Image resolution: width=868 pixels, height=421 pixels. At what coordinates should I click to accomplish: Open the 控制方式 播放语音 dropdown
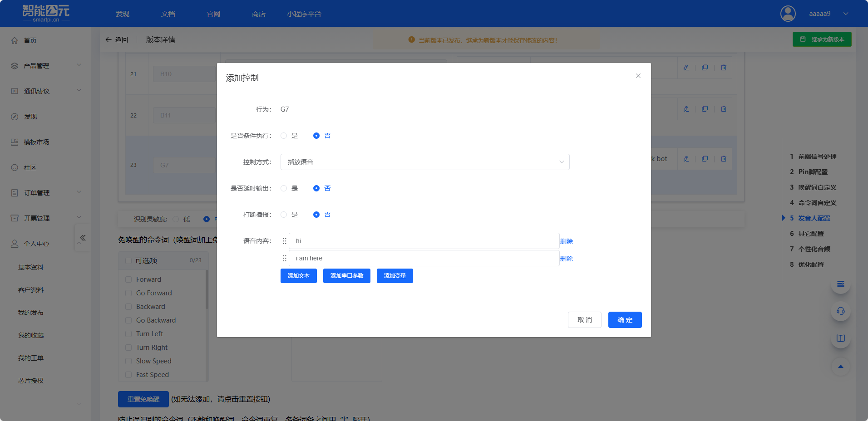click(x=424, y=162)
